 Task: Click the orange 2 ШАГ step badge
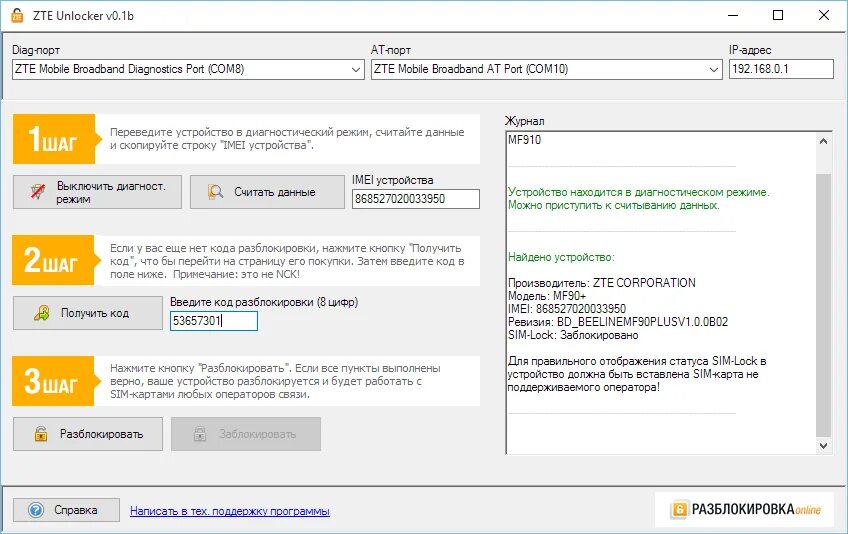(56, 260)
